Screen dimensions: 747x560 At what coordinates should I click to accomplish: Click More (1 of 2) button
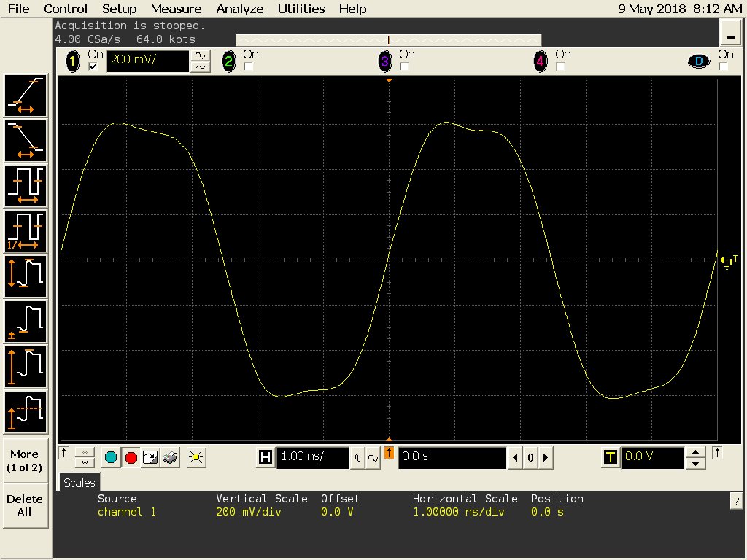pyautogui.click(x=25, y=461)
